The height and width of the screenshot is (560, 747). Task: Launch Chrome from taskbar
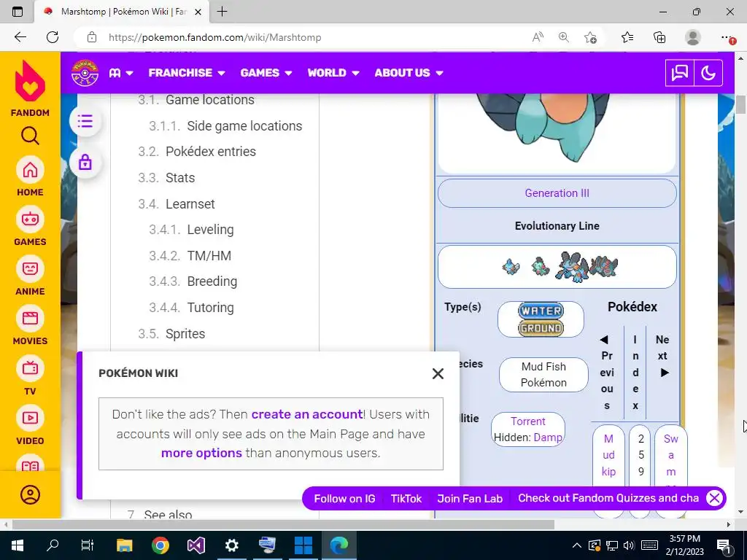[x=160, y=545]
